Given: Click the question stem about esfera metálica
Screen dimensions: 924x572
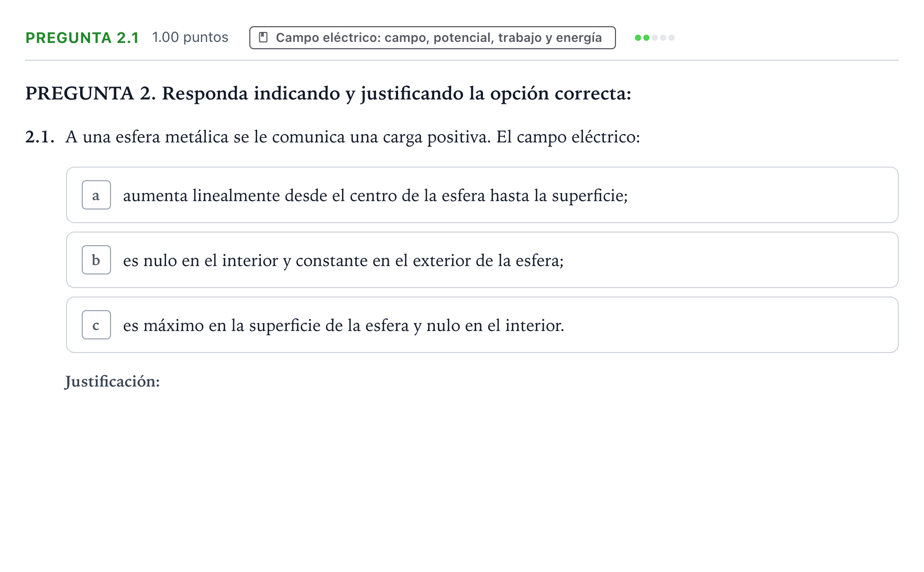Looking at the screenshot, I should pyautogui.click(x=353, y=137).
